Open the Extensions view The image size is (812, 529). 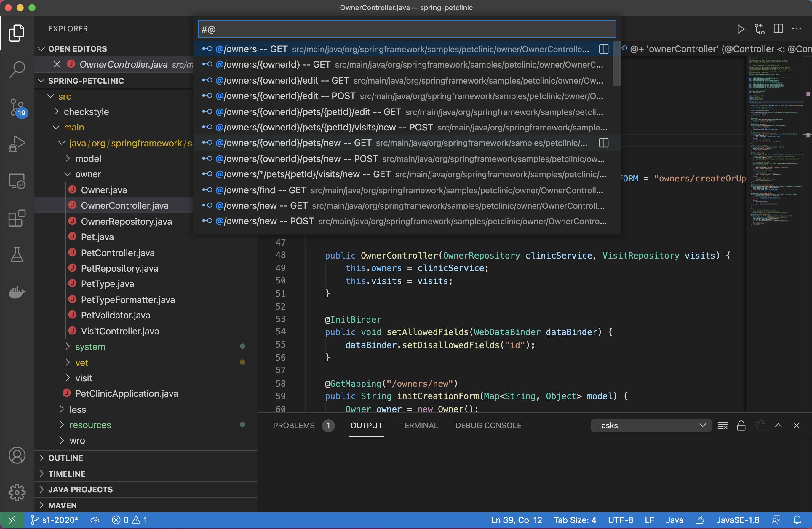pos(17,218)
